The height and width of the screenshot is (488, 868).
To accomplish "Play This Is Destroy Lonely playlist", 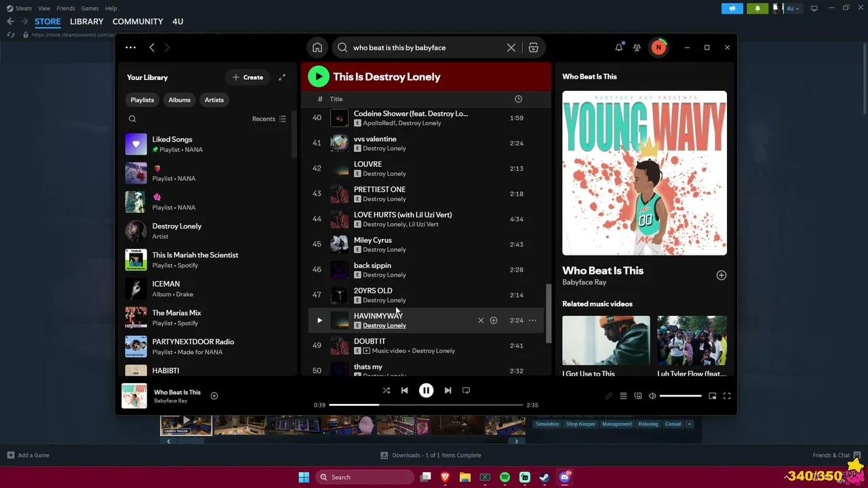I will (318, 77).
